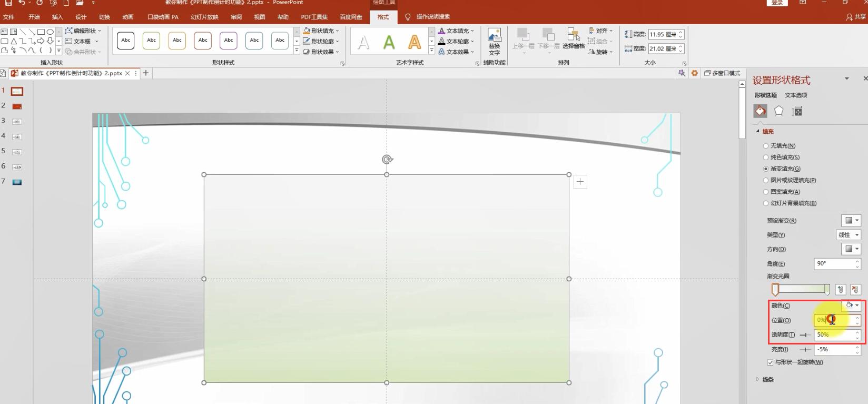Open the gradient Type (类型) dropdown
The width and height of the screenshot is (868, 404).
coord(848,235)
